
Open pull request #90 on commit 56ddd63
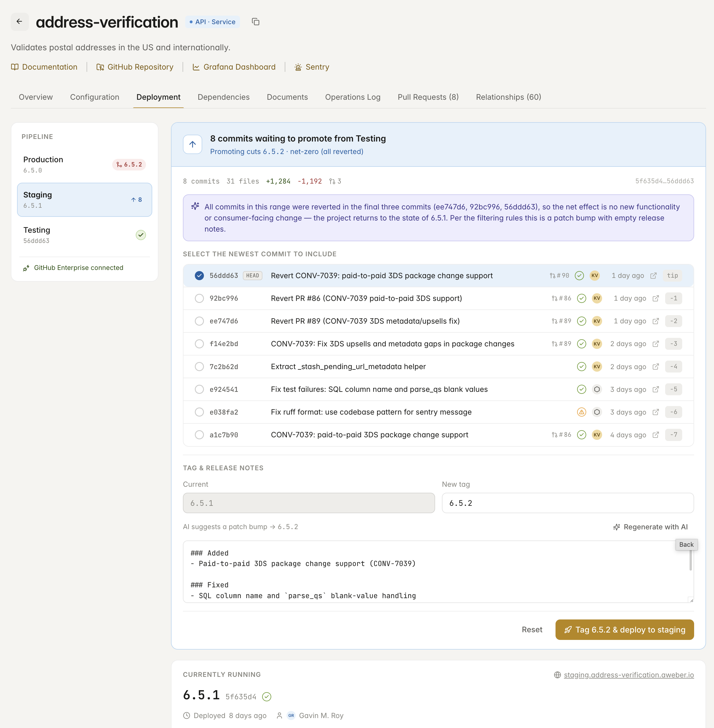pyautogui.click(x=559, y=275)
